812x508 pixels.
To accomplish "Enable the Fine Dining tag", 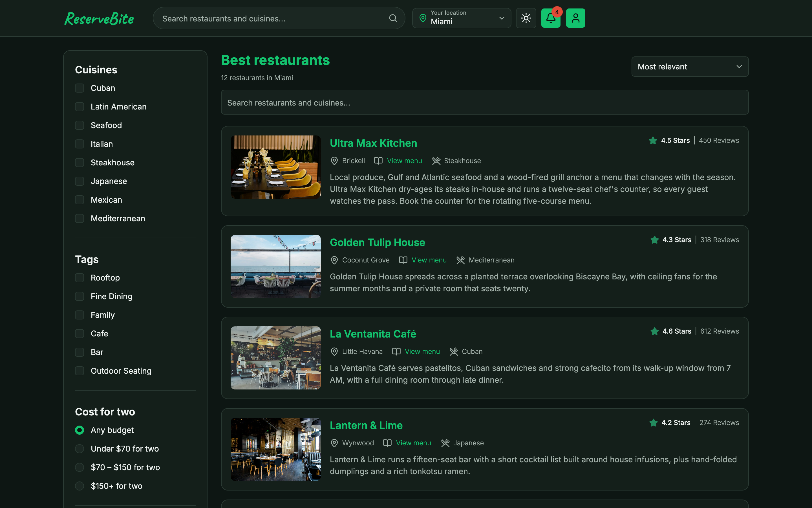I will tap(80, 296).
